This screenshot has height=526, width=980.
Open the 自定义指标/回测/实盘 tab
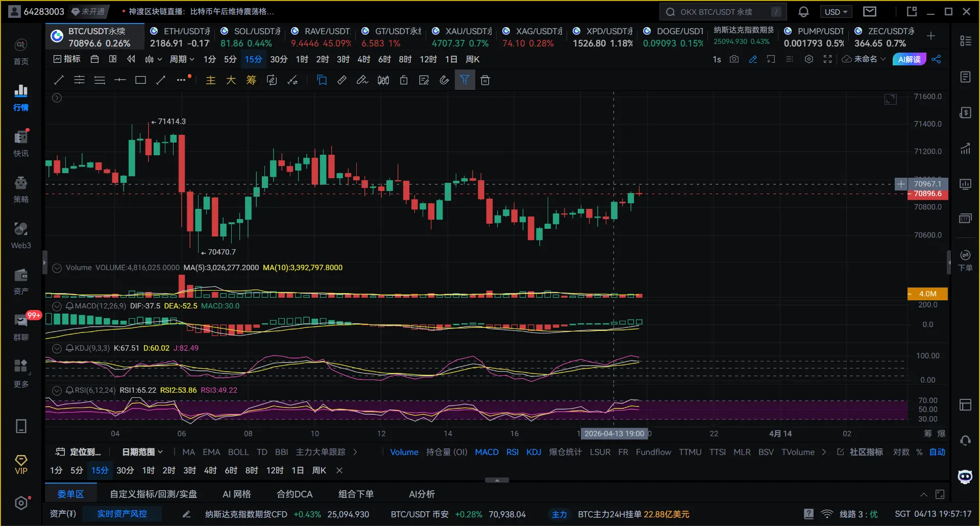click(x=154, y=494)
